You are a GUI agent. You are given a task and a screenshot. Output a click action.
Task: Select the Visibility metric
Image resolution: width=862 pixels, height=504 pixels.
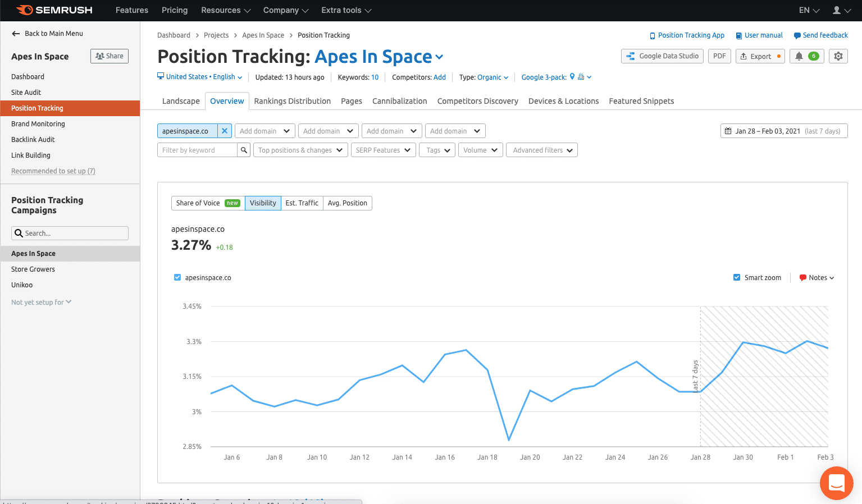[x=263, y=203]
